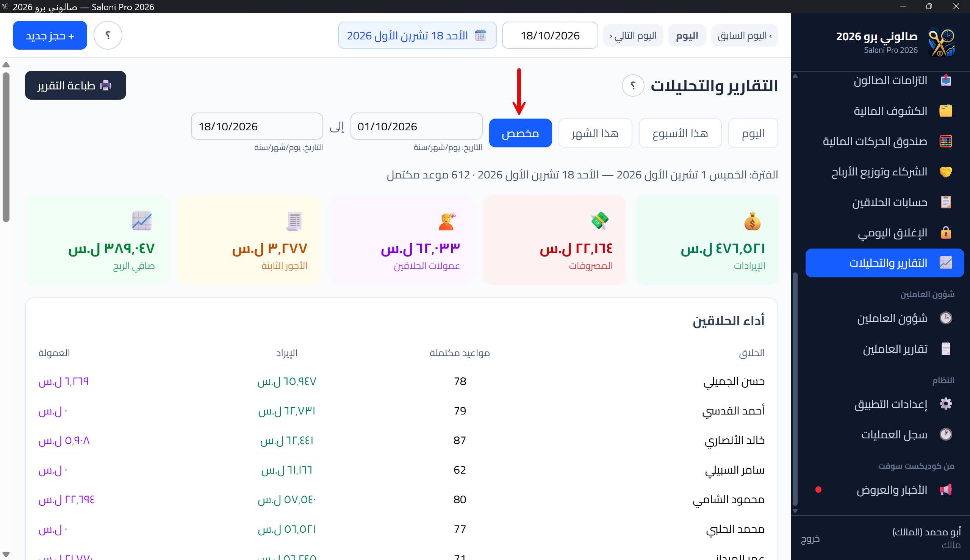Click the عمولات الحلاقين commissions card
970x560 pixels.
point(402,240)
